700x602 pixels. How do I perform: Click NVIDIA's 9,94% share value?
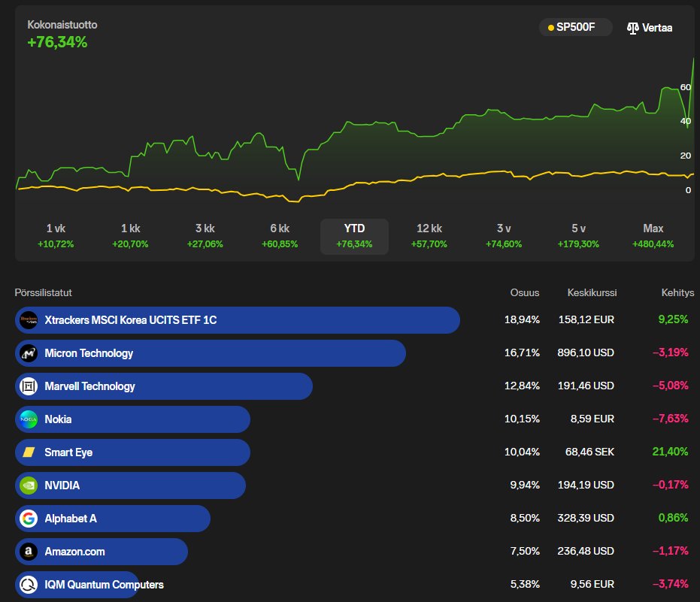(525, 485)
